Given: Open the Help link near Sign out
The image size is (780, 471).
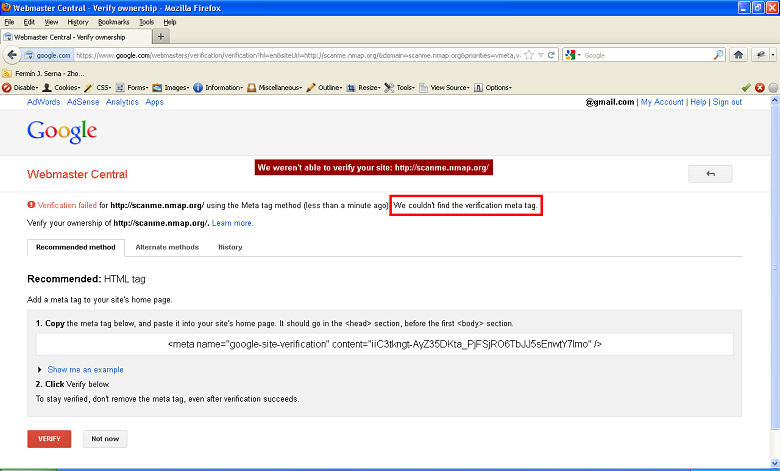Looking at the screenshot, I should click(x=698, y=102).
